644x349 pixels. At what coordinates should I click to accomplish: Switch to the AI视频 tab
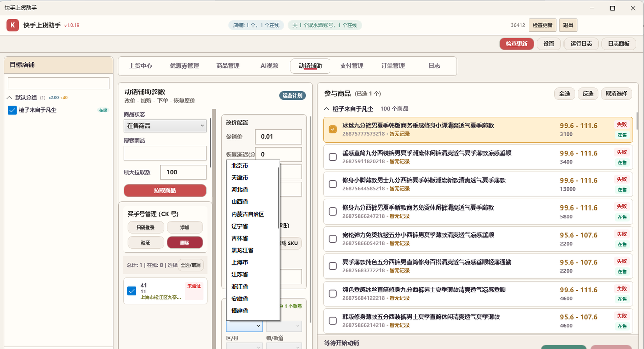[x=269, y=66]
